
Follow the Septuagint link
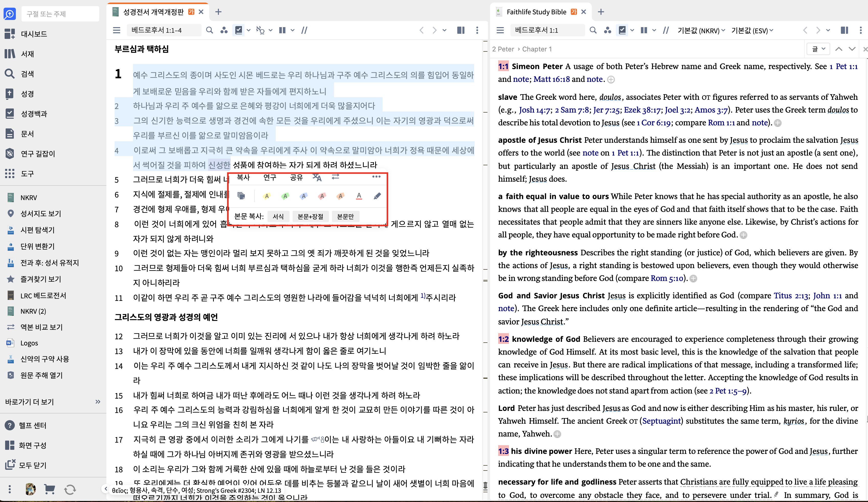pos(662,421)
